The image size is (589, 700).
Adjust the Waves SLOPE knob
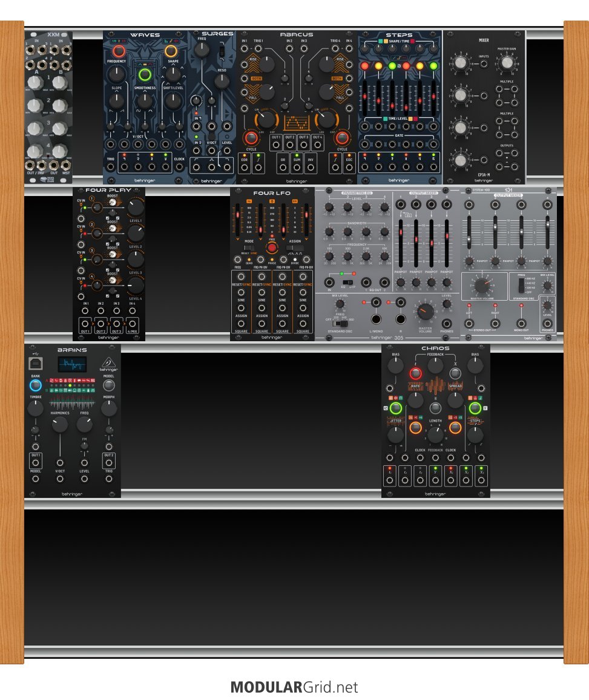coord(116,101)
